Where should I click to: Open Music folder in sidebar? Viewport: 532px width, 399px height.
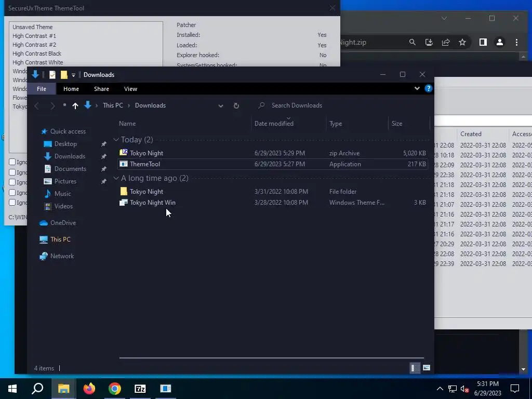62,194
